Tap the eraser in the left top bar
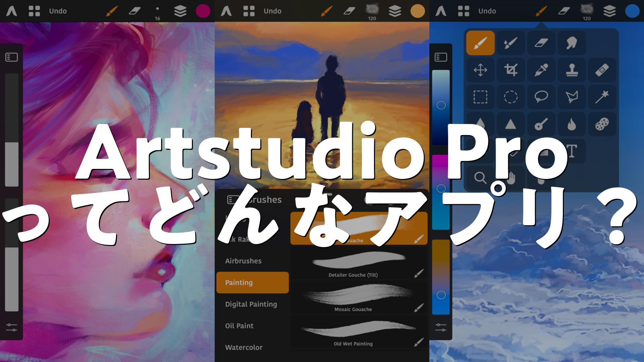The image size is (644, 362). pyautogui.click(x=135, y=11)
